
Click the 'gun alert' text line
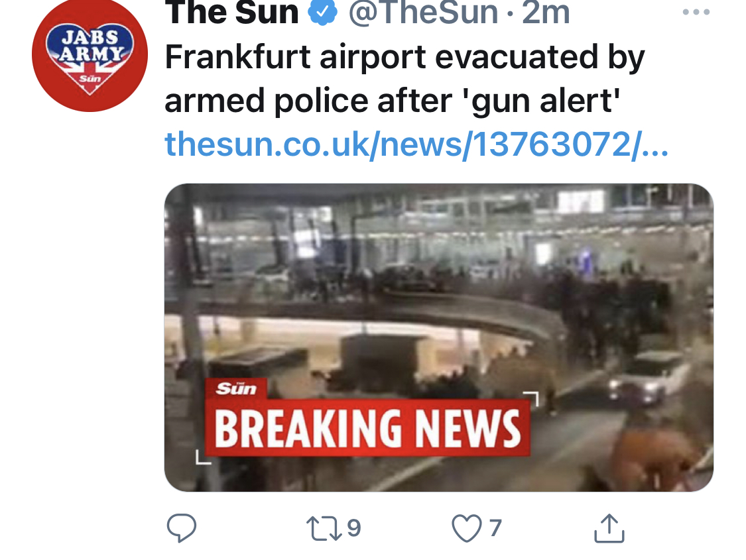coord(392,101)
